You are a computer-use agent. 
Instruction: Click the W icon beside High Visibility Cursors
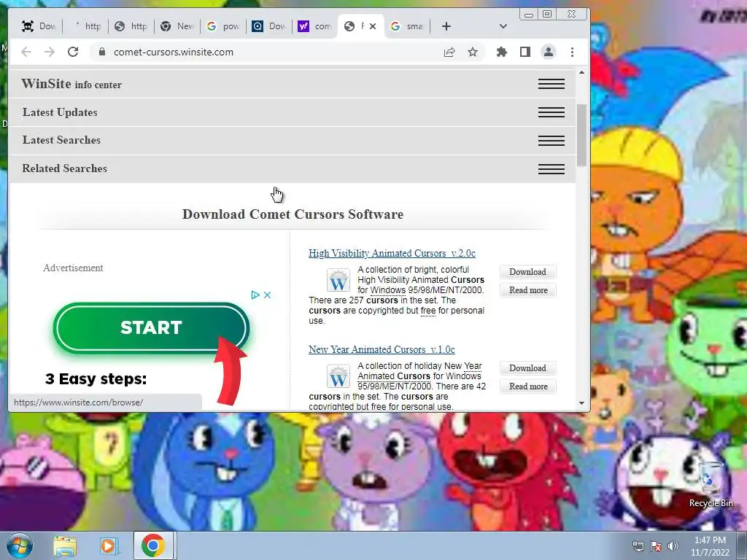coord(338,280)
